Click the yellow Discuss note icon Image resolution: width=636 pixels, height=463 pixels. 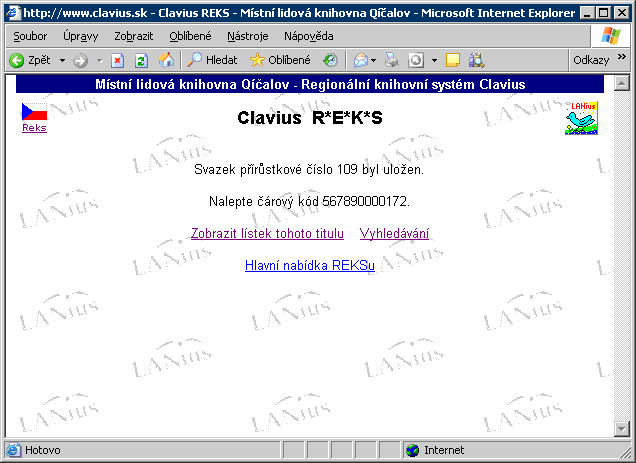point(453,60)
